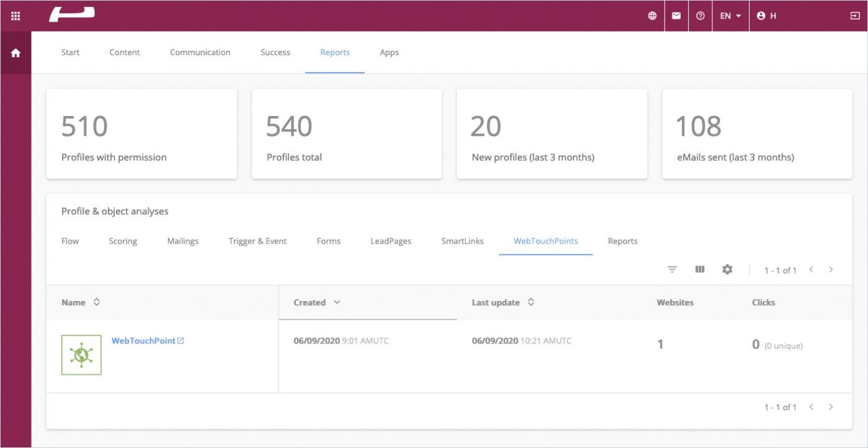
Task: Open the WebTouchPoint link
Action: pyautogui.click(x=143, y=341)
